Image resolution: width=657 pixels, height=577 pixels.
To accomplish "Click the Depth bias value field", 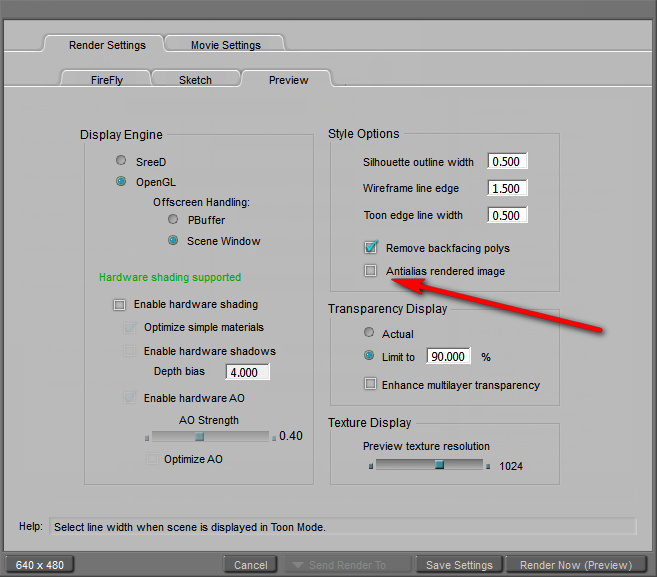I will (247, 373).
